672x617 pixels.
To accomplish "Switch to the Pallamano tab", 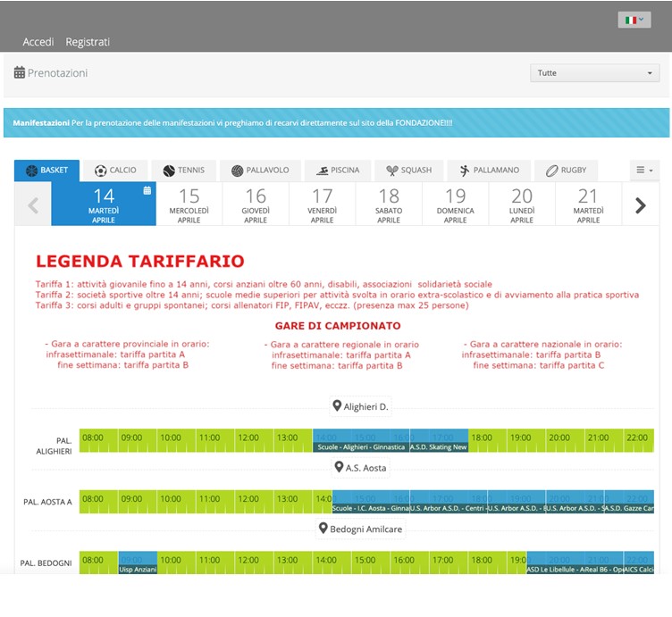I will pyautogui.click(x=489, y=171).
